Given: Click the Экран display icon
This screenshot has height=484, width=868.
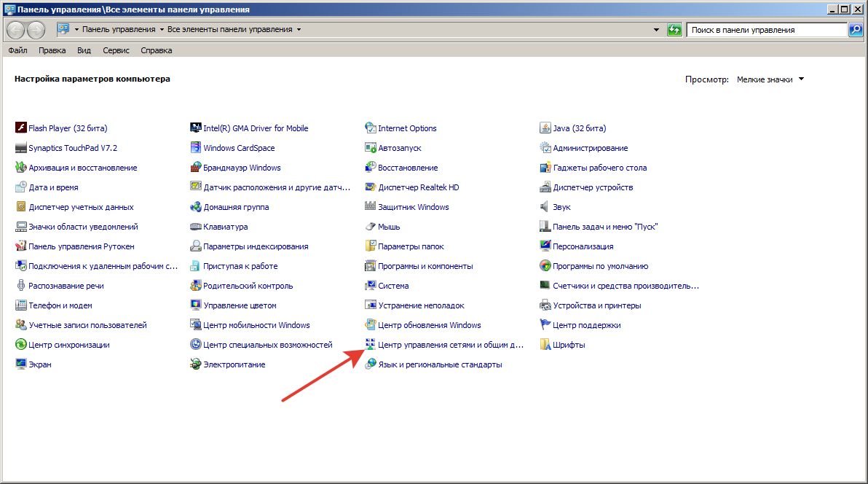Looking at the screenshot, I should [21, 364].
